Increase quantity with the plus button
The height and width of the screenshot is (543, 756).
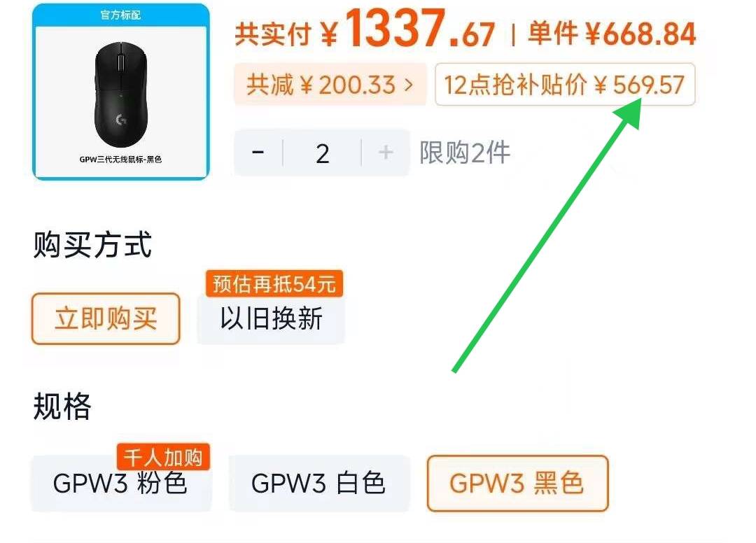tap(385, 153)
